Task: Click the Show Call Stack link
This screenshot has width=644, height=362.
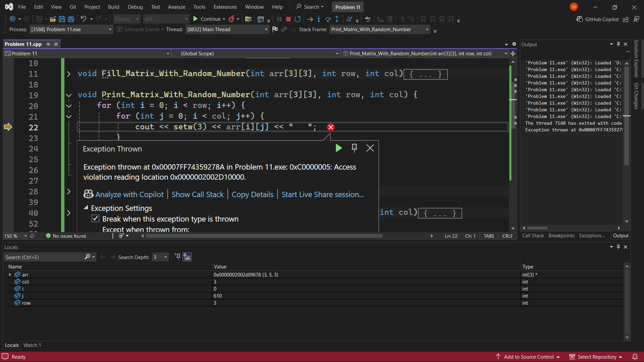Action: tap(198, 194)
